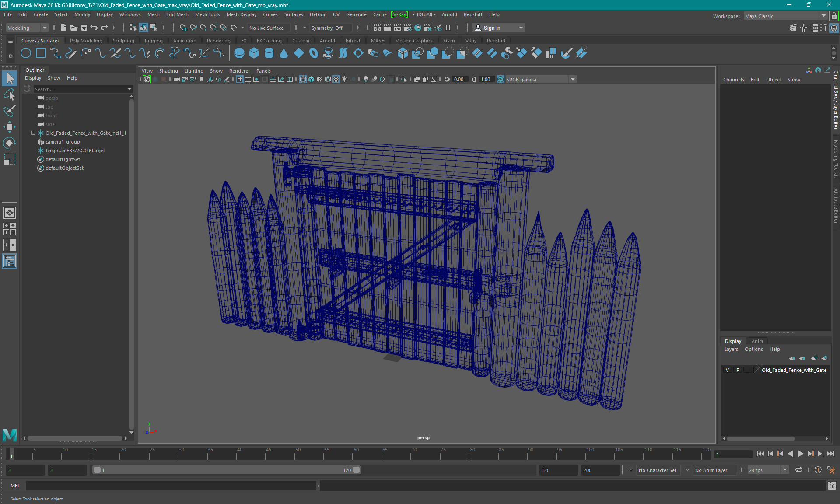Click No Live Surface field
Image resolution: width=840 pixels, height=504 pixels.
coord(268,28)
